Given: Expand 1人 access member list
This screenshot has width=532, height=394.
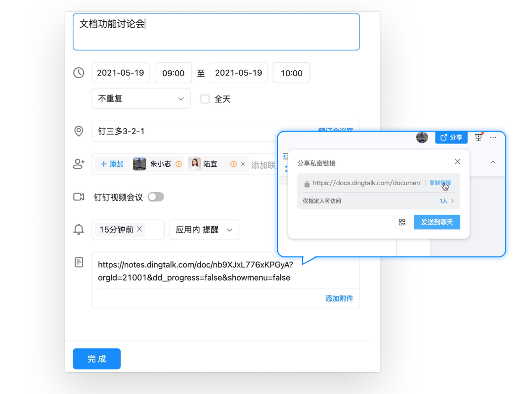Looking at the screenshot, I should pos(444,201).
